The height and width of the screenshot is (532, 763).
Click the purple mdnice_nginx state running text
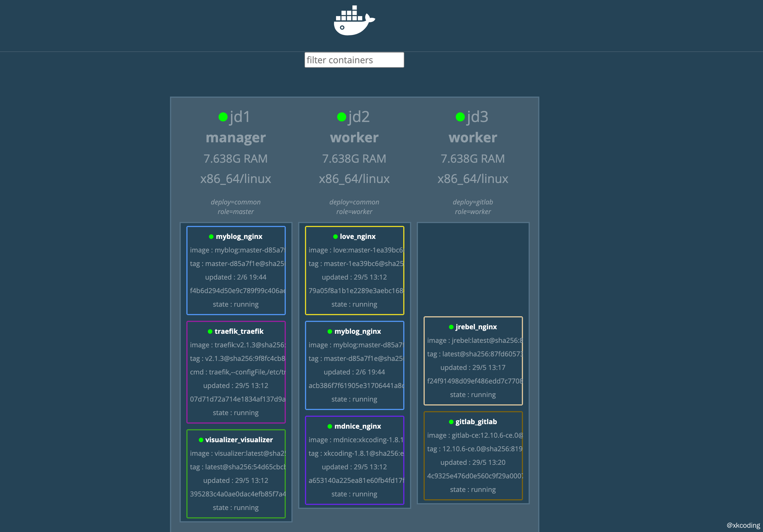point(354,494)
